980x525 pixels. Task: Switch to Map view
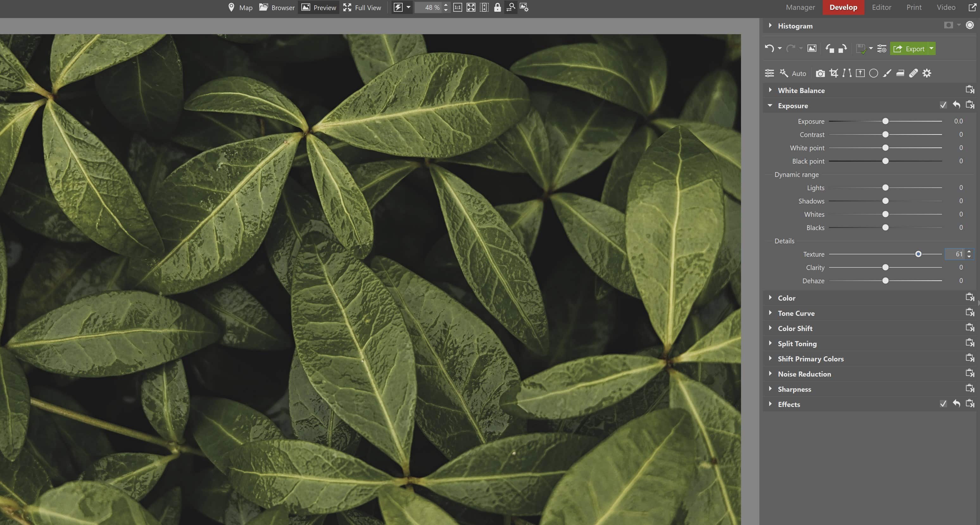[240, 7]
